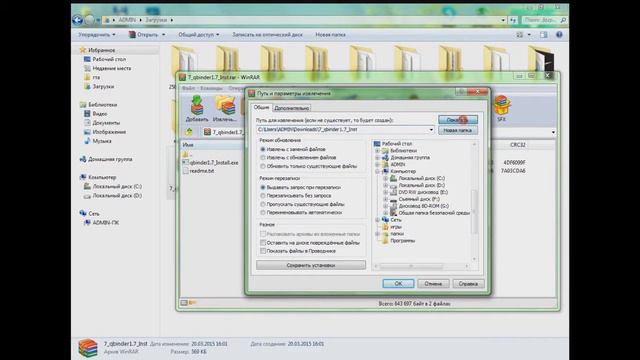640x360 pixels.
Task: Select Выдавать запрос при перезаписи radio
Action: point(263,187)
